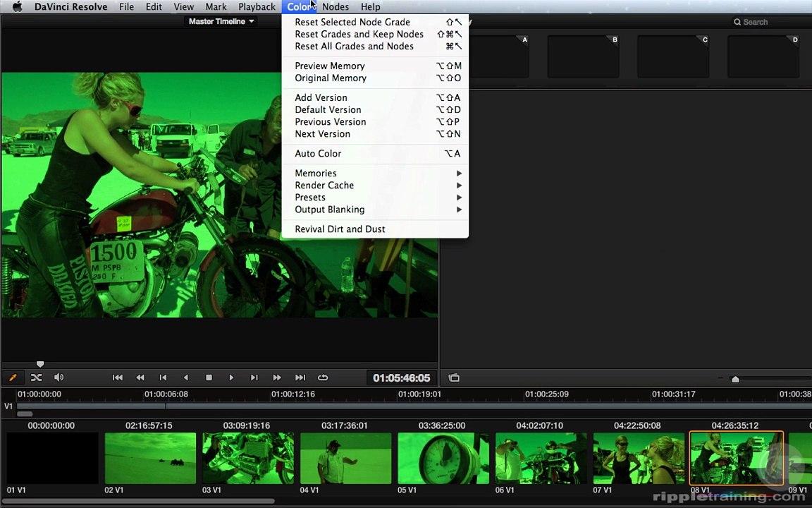Screen dimensions: 812x508
Task: Expand the Output Blanking submenu
Action: pyautogui.click(x=375, y=210)
